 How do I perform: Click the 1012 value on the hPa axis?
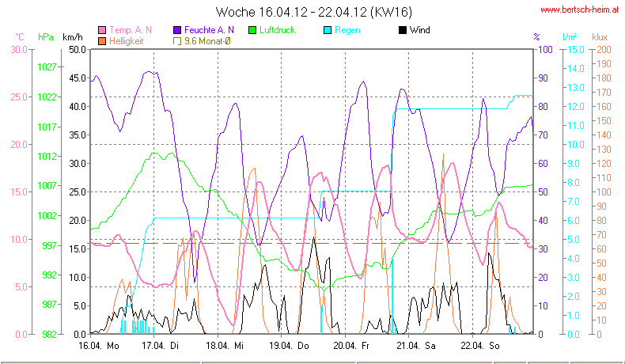[x=47, y=157]
